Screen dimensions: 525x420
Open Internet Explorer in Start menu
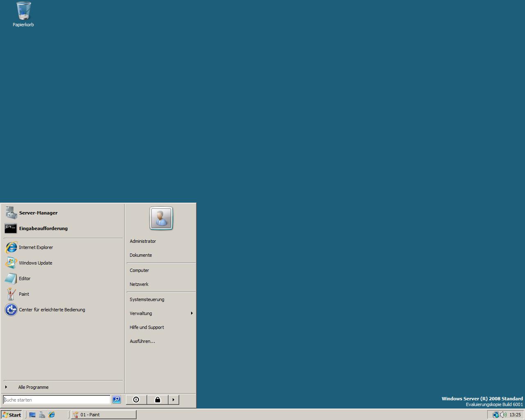[36, 247]
